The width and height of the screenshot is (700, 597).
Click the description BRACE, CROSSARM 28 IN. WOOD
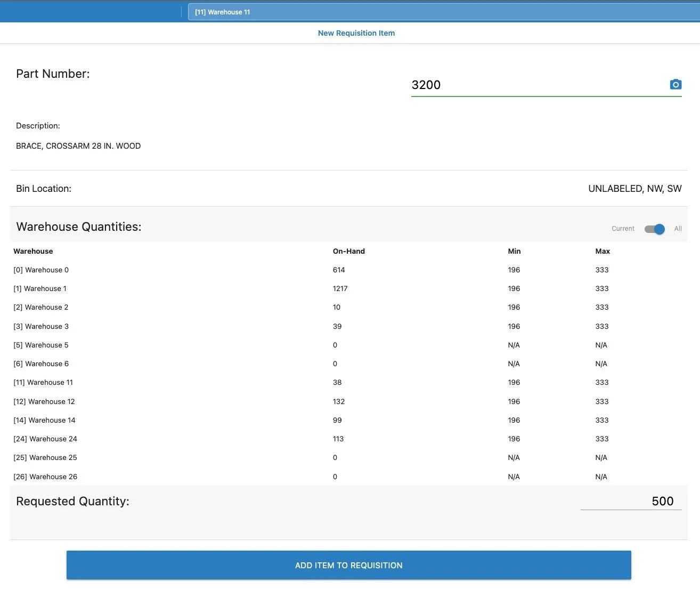(x=78, y=146)
